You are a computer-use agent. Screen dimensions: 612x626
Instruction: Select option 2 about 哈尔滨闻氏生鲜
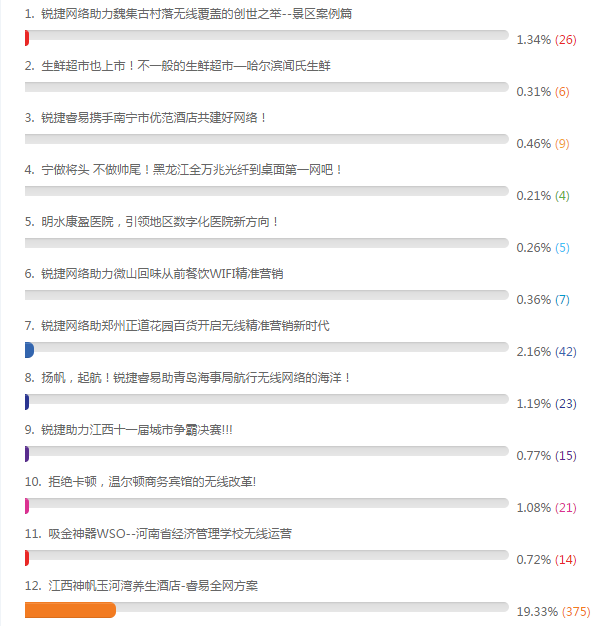[178, 66]
